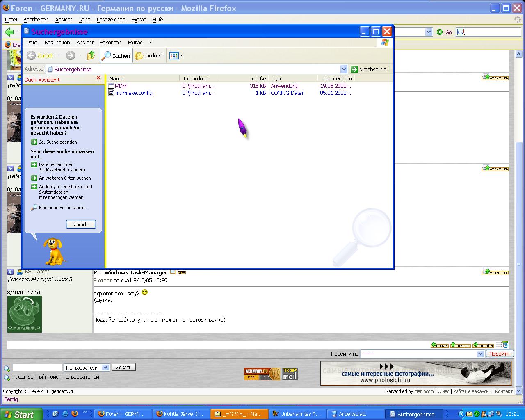Select the mdm.exe.config file

tap(133, 93)
